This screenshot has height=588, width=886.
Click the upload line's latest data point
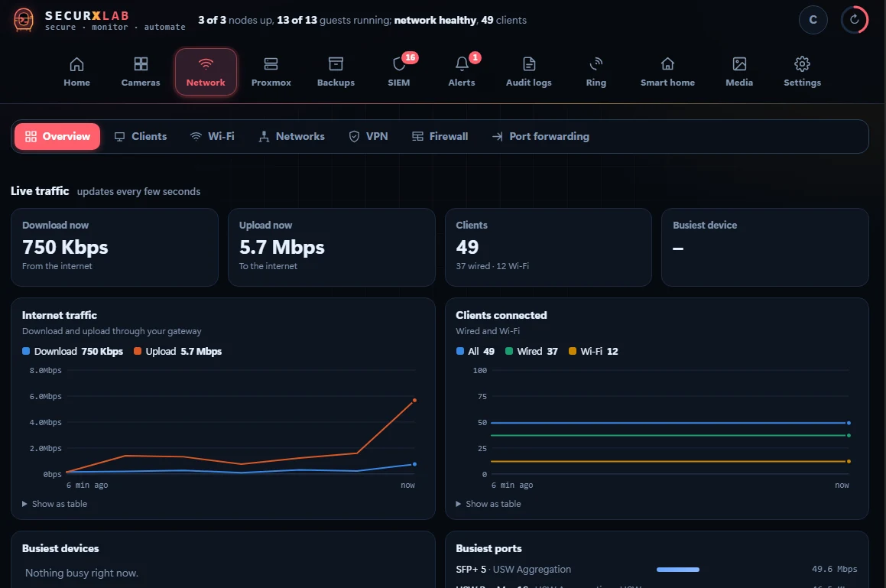[x=415, y=401]
